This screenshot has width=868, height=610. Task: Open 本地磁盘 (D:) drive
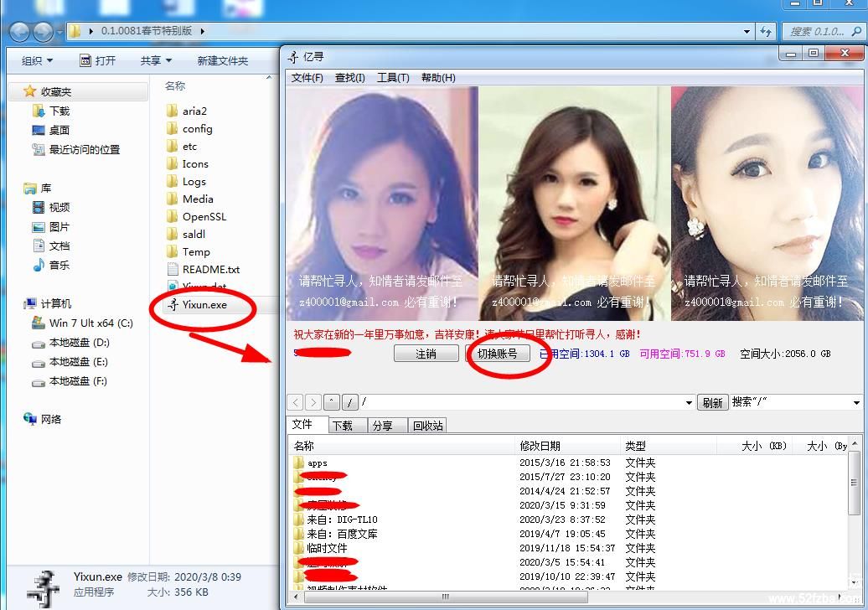[71, 343]
